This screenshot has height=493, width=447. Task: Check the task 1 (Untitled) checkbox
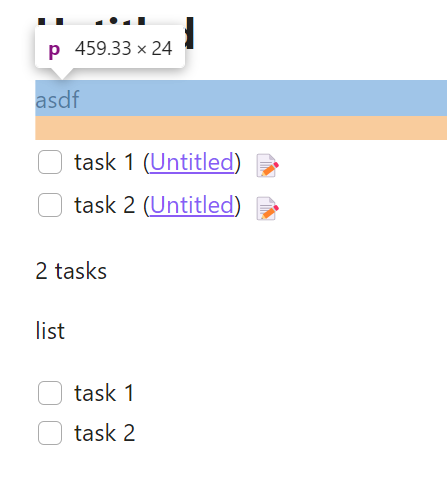tap(50, 162)
